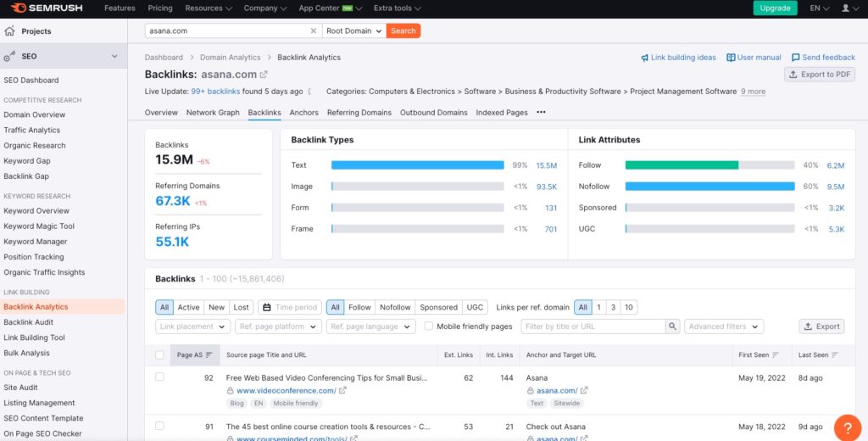Open courseminded.com external link icon
The height and width of the screenshot is (441, 868).
pyautogui.click(x=353, y=438)
